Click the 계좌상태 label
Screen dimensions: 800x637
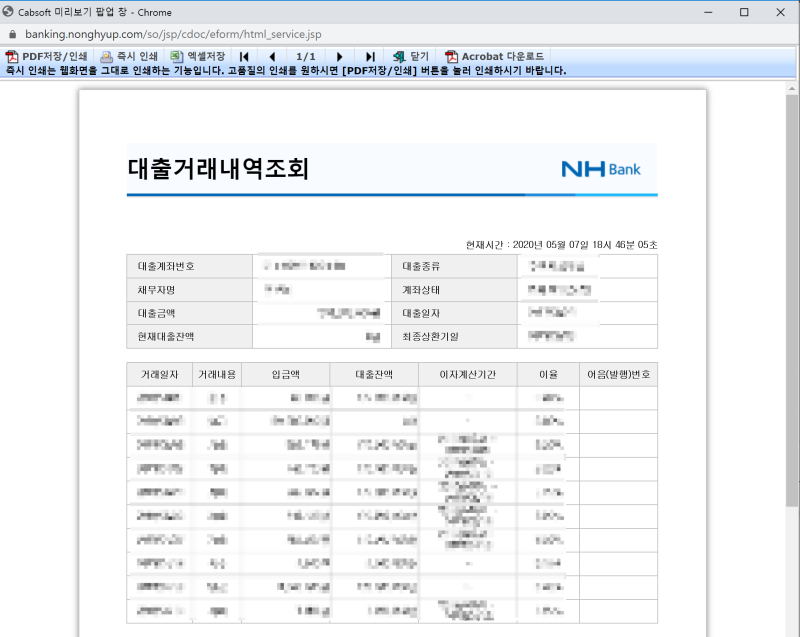tap(421, 290)
